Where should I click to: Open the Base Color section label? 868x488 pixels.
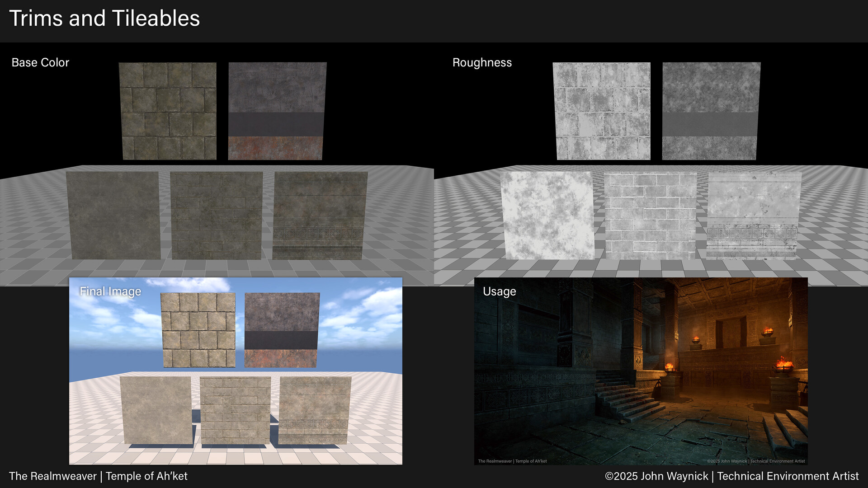(40, 62)
